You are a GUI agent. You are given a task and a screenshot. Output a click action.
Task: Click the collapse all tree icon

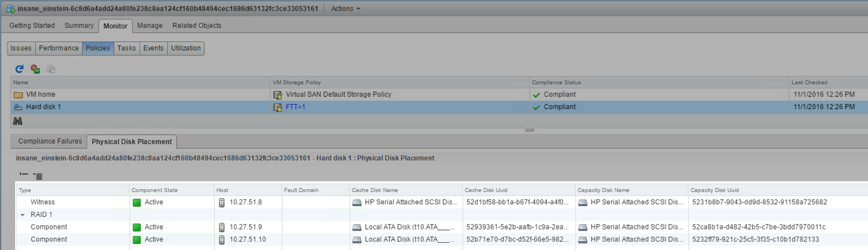pyautogui.click(x=24, y=175)
